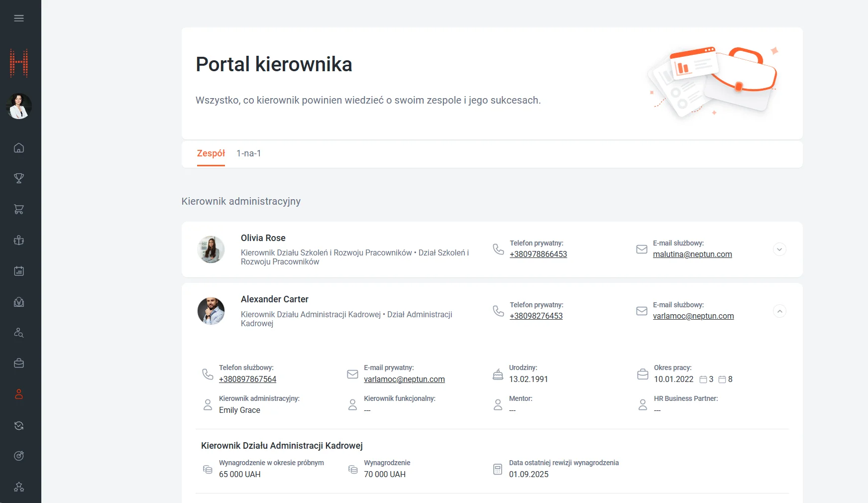Open the target goals icon in sidebar
Viewport: 868px width, 503px height.
coord(19,456)
